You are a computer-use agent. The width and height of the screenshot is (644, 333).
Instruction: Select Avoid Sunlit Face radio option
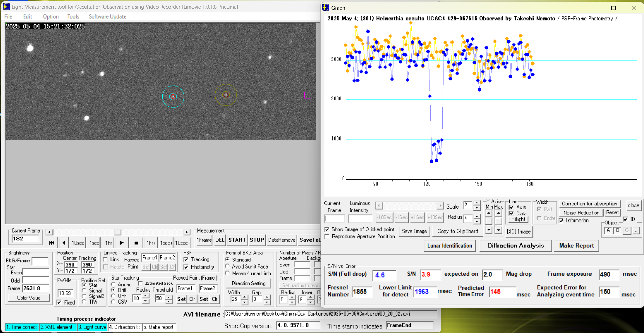click(x=227, y=266)
